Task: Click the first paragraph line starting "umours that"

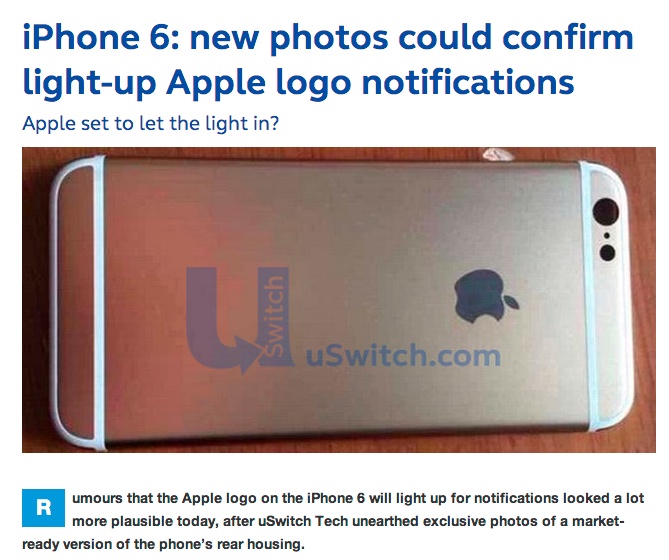Action: [x=358, y=498]
